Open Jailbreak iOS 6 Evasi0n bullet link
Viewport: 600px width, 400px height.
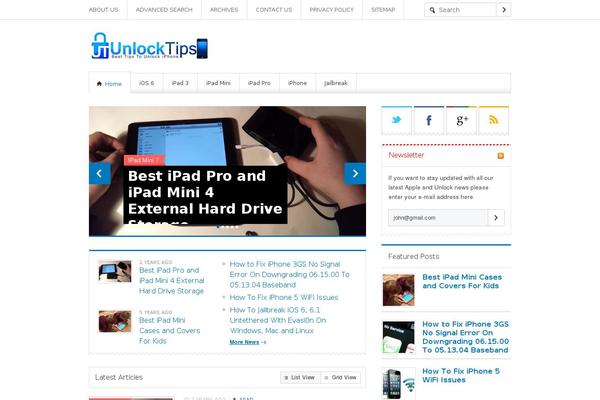[278, 320]
